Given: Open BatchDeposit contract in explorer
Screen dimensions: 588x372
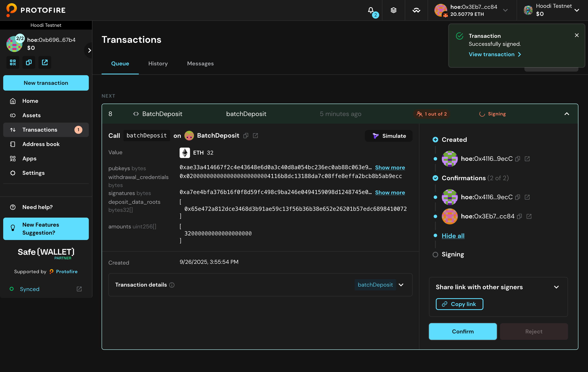Looking at the screenshot, I should pos(255,136).
